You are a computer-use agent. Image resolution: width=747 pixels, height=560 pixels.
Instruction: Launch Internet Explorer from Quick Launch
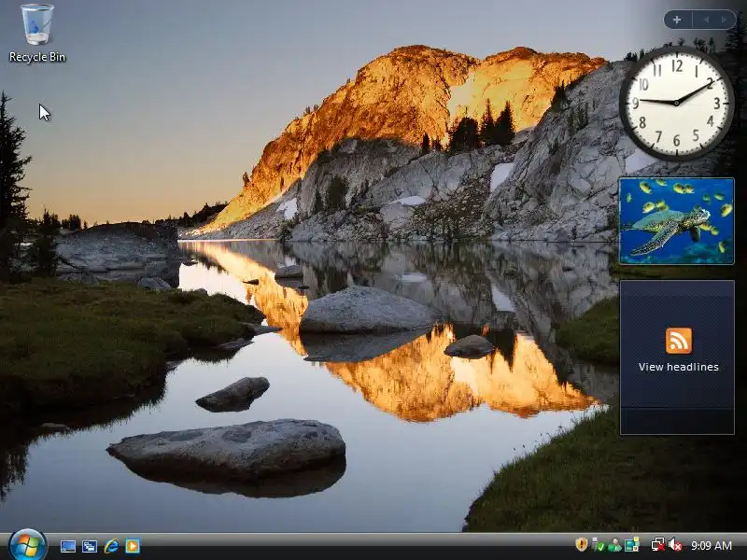pyautogui.click(x=111, y=546)
